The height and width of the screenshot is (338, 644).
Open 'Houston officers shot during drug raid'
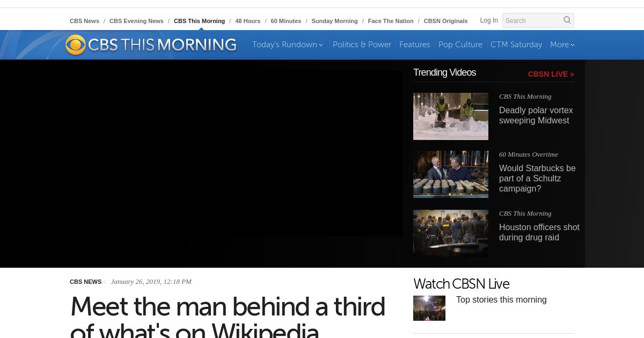(539, 232)
